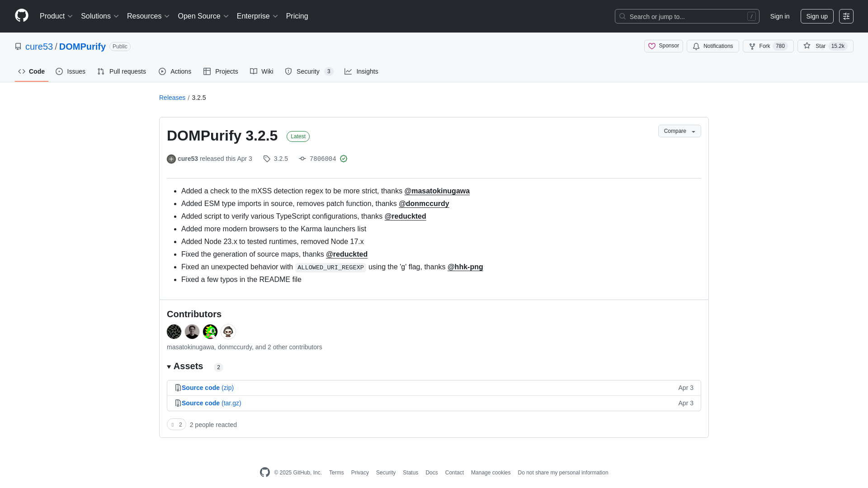This screenshot has height=488, width=868.
Task: Expand the Solutions menu
Action: point(100,16)
